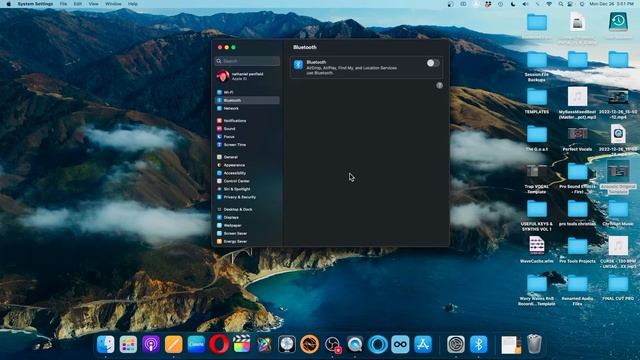This screenshot has width=640, height=360.
Task: Open General settings in the sidebar
Action: tap(247, 157)
